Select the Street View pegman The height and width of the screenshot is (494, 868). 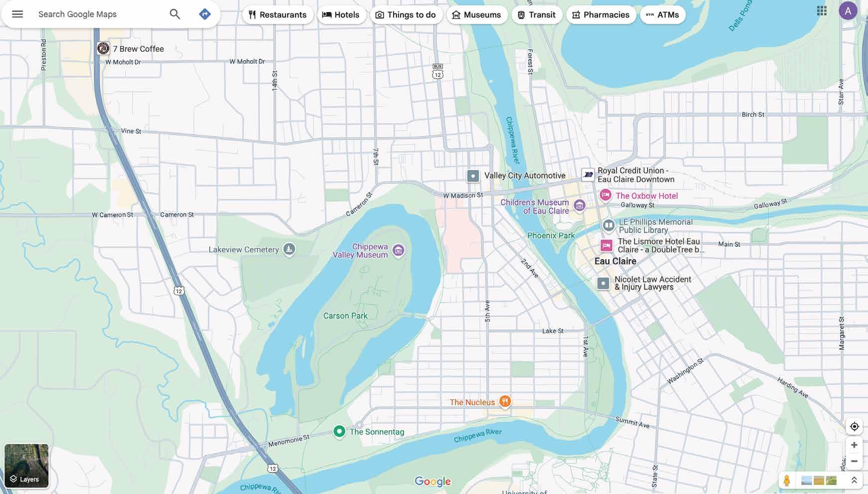coord(787,481)
